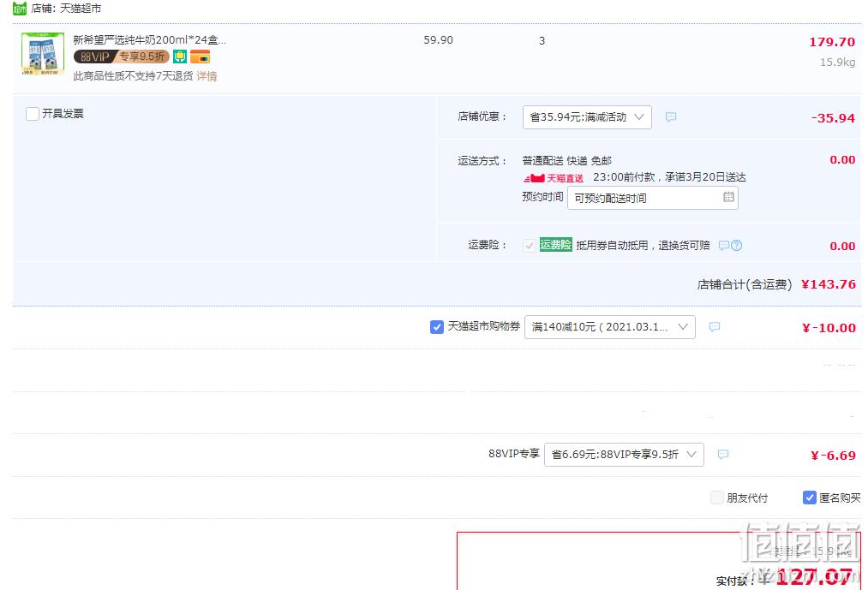The width and height of the screenshot is (868, 590).
Task: Open the 省6.69元:88VIP专享9.5折 dropdown
Action: [624, 455]
